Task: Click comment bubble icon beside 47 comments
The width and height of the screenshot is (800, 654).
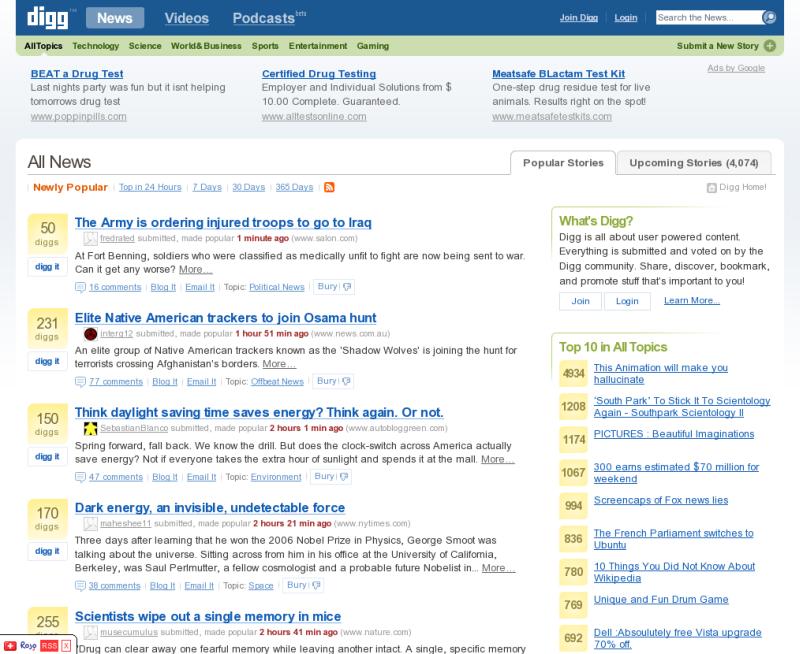Action: (80, 477)
